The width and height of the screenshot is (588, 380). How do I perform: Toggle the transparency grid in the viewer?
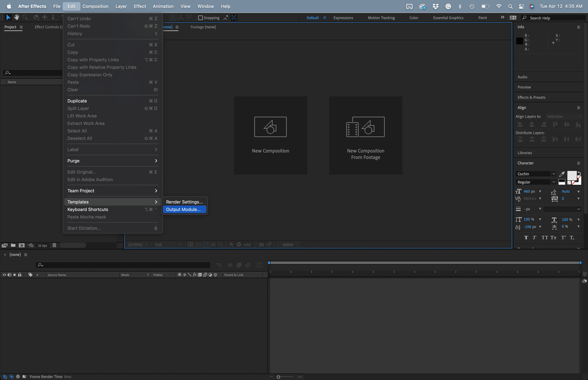pos(198,244)
